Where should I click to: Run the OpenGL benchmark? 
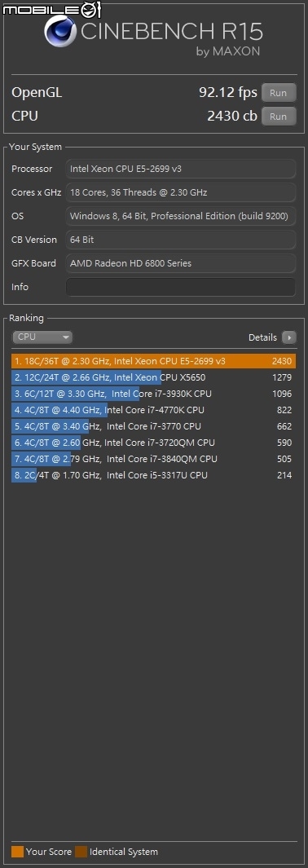(x=278, y=92)
